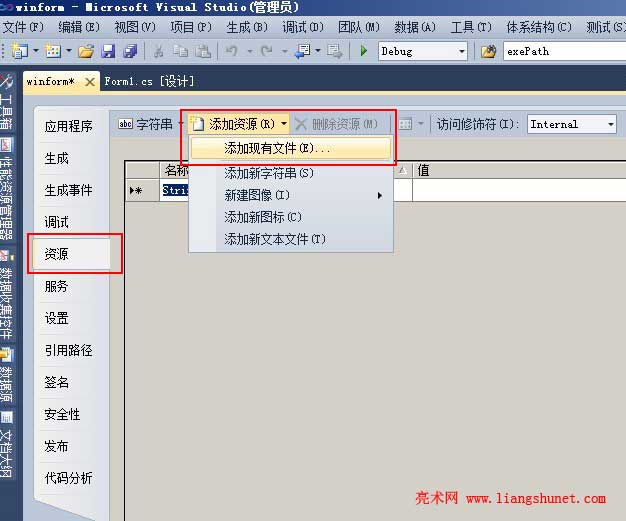Select the Application (应用程序) settings page

click(x=69, y=127)
